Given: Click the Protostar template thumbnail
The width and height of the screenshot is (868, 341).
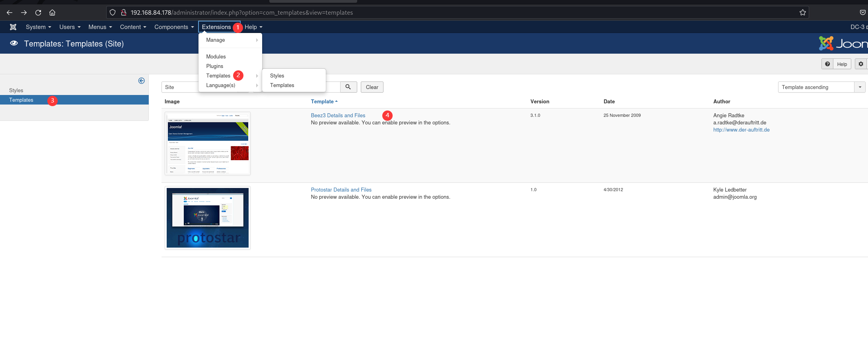Looking at the screenshot, I should click(x=208, y=218).
